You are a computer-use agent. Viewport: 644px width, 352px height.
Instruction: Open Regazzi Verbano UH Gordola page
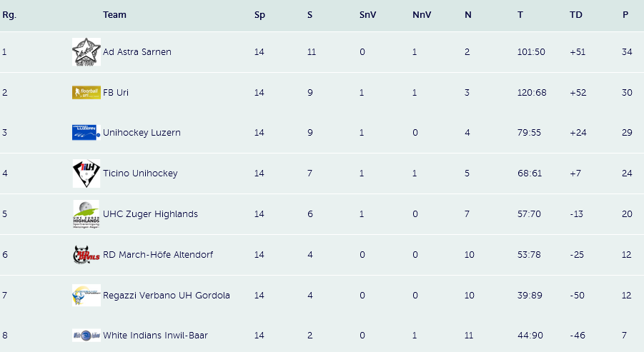(x=167, y=296)
